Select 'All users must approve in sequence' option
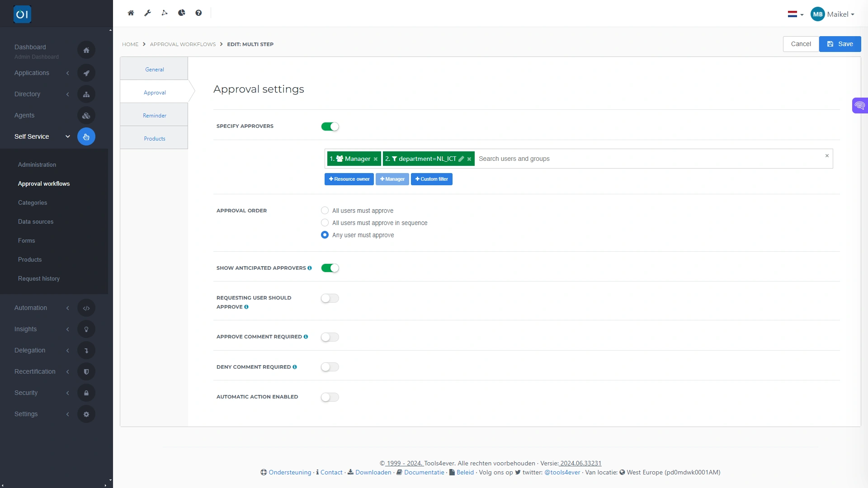 pos(325,223)
